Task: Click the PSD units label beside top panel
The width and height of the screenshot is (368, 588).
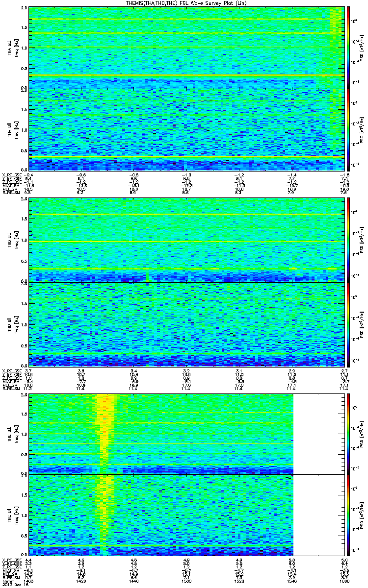Action: tap(362, 48)
